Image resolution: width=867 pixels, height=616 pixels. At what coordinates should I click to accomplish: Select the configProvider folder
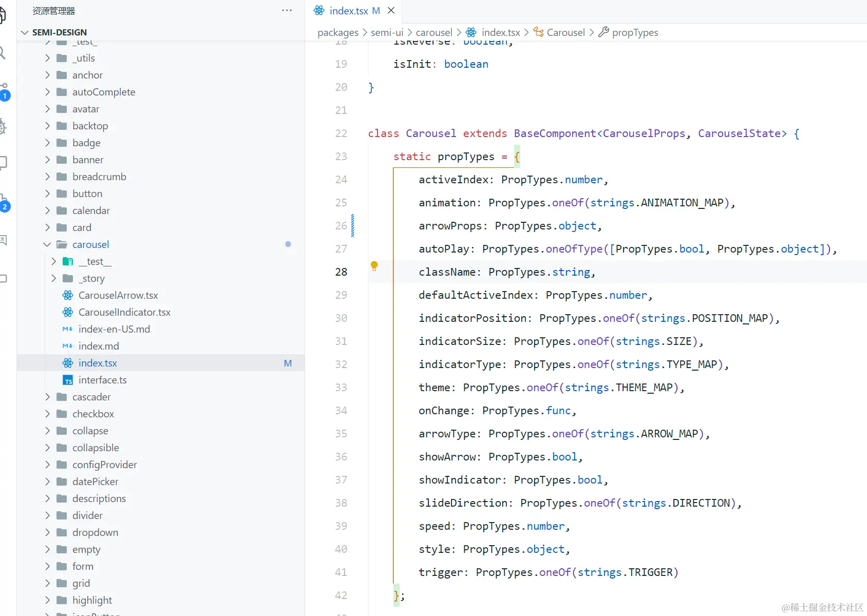[105, 465]
